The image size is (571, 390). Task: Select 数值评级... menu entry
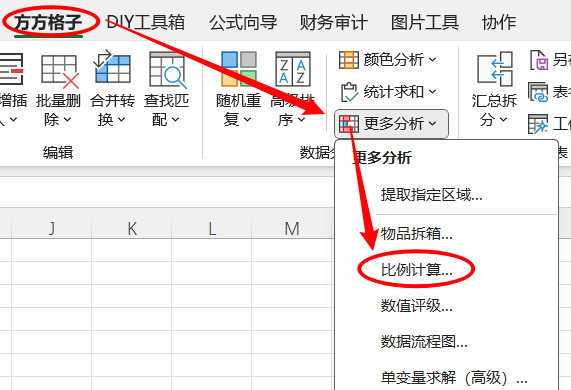417,306
